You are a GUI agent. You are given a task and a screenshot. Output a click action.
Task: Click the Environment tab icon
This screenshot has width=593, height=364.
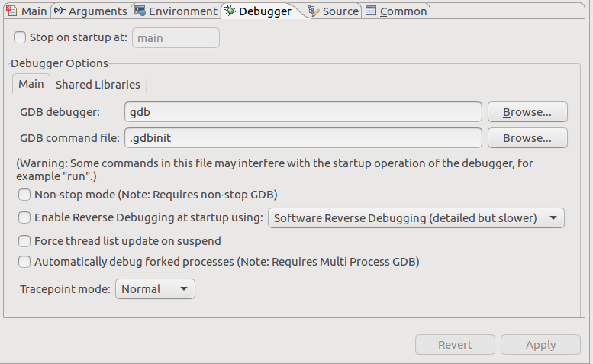click(139, 11)
